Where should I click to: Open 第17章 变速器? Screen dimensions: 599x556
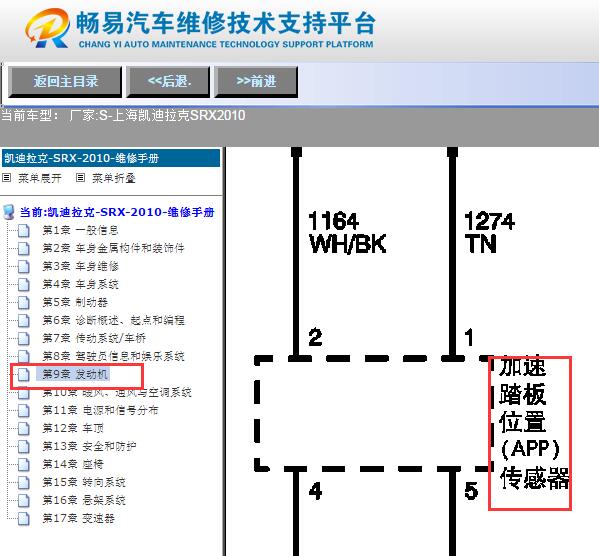click(78, 518)
